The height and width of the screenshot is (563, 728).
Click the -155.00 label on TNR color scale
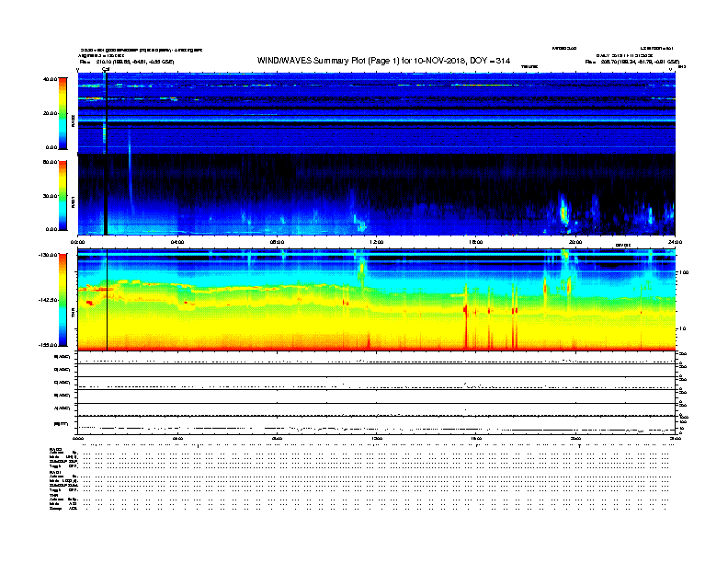pyautogui.click(x=49, y=345)
